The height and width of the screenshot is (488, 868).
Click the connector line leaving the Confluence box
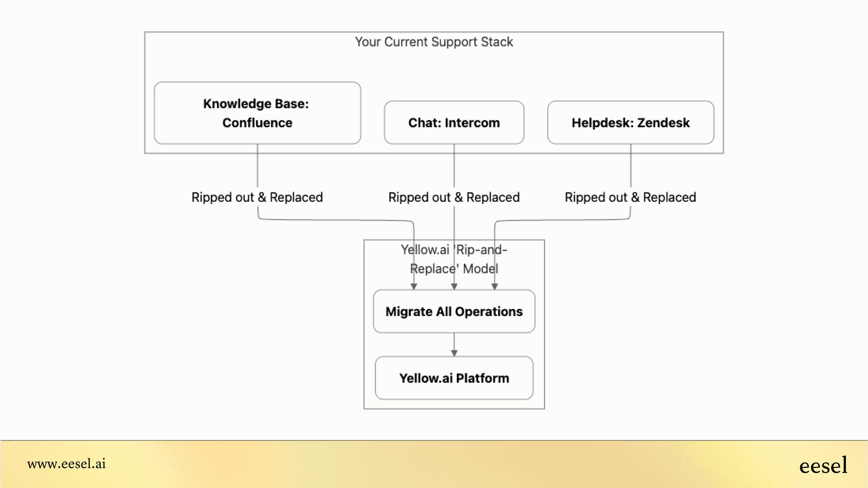(x=257, y=165)
